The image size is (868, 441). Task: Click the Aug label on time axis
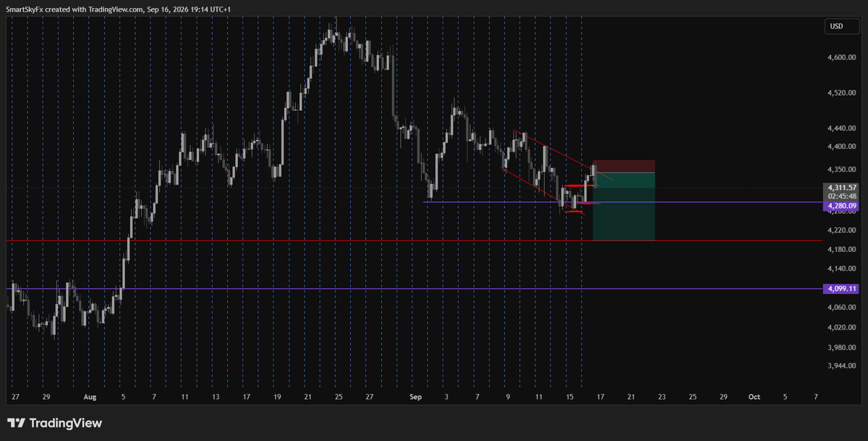click(x=90, y=398)
